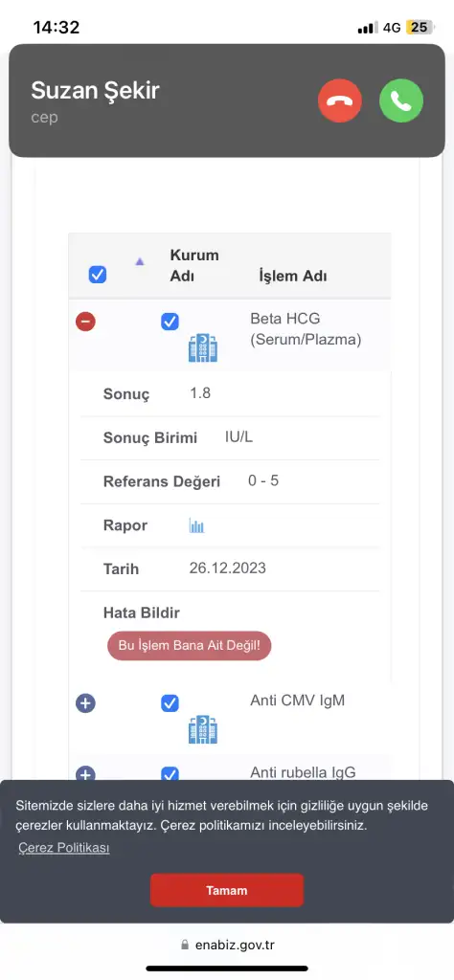The image size is (454, 980).
Task: Open the Rapor chart icon
Action: point(197,525)
